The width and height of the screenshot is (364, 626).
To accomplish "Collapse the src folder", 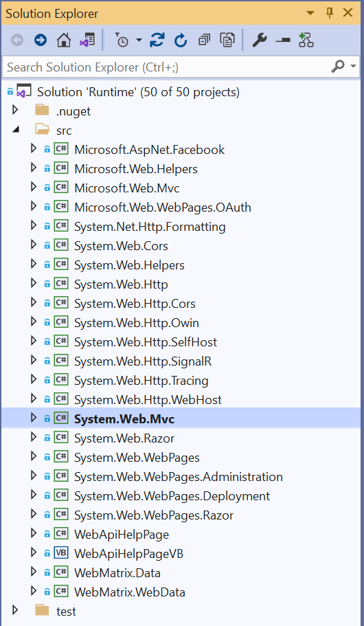I will (16, 130).
